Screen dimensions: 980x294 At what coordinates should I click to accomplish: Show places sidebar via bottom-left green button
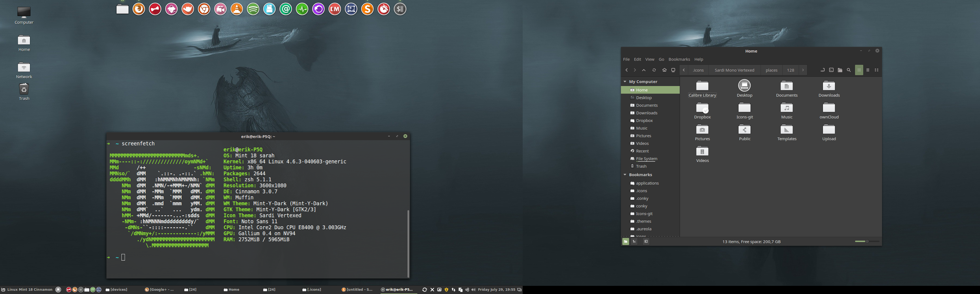pyautogui.click(x=625, y=241)
